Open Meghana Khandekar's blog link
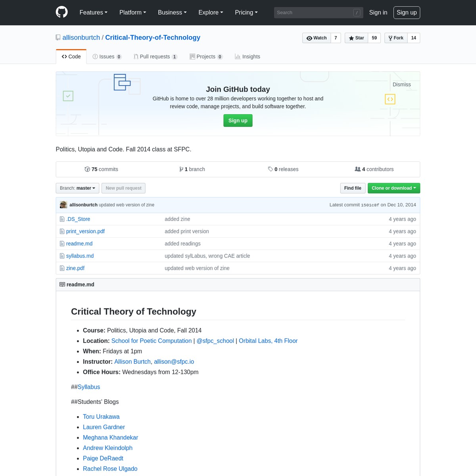476x476 pixels. 111,438
